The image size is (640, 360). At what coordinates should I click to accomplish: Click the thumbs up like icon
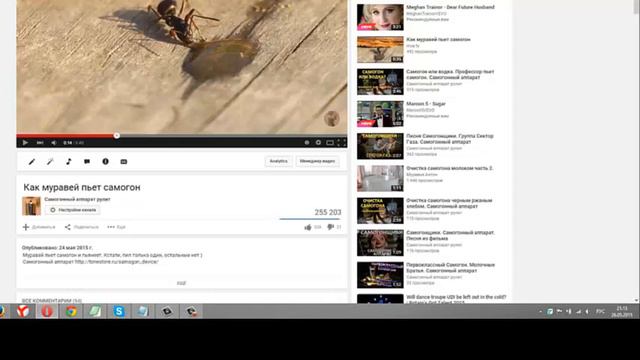308,227
